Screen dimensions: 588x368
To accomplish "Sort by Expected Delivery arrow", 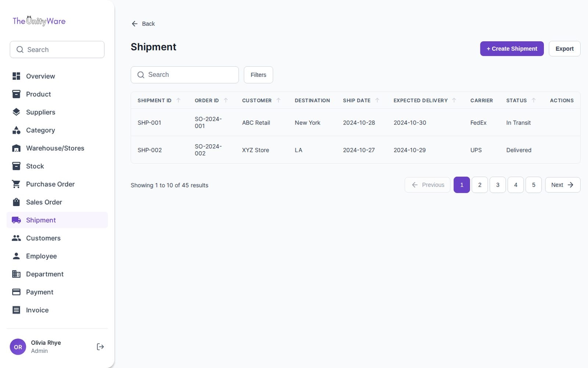I will click(x=454, y=100).
